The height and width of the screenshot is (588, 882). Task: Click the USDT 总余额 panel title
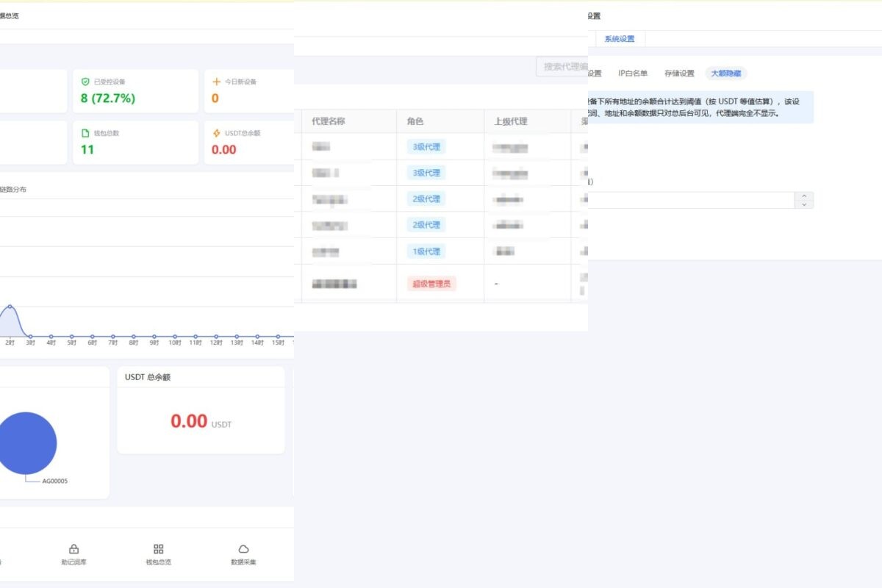point(148,377)
